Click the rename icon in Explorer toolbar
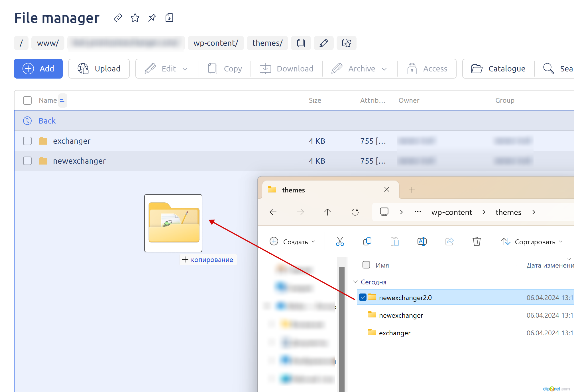This screenshot has width=574, height=392. pyautogui.click(x=422, y=241)
